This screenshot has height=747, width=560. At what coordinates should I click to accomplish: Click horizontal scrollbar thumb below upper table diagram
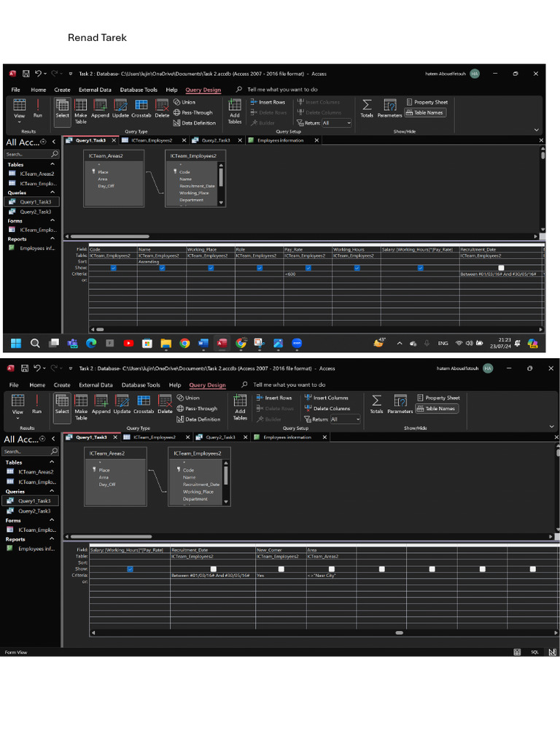pos(110,236)
